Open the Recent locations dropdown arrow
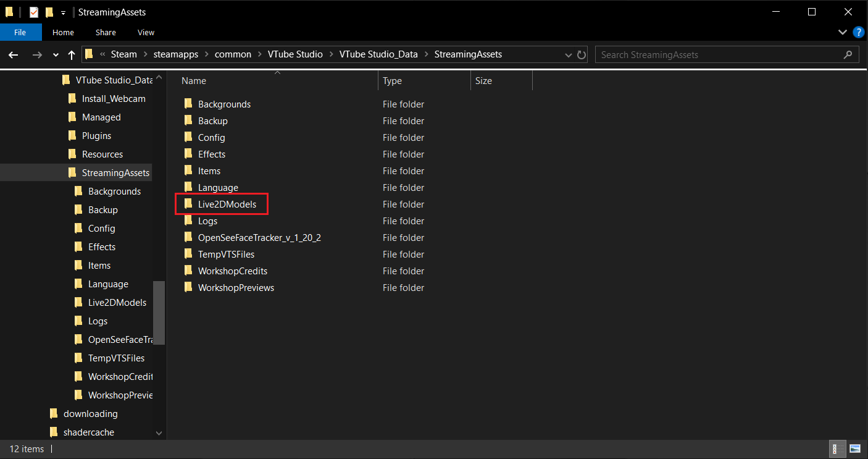 [56, 54]
